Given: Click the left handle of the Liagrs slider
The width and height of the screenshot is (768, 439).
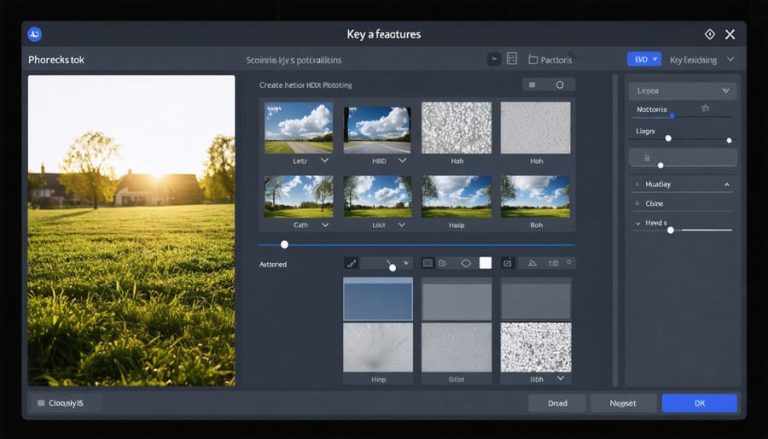Looking at the screenshot, I should (668, 139).
